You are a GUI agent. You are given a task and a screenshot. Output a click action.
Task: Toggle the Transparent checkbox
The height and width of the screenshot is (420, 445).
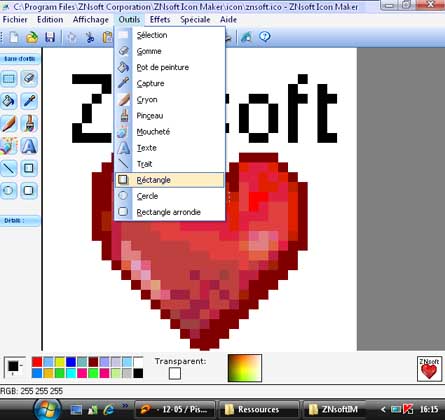[x=175, y=374]
